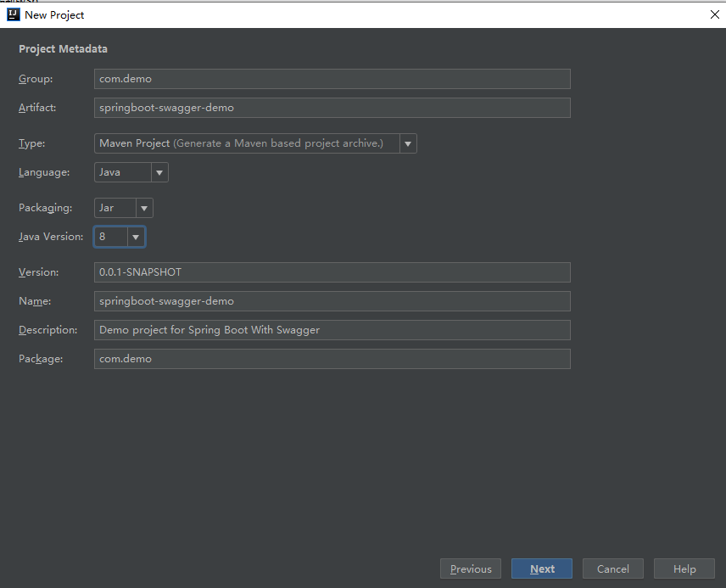Cancel the new project wizard

[613, 568]
